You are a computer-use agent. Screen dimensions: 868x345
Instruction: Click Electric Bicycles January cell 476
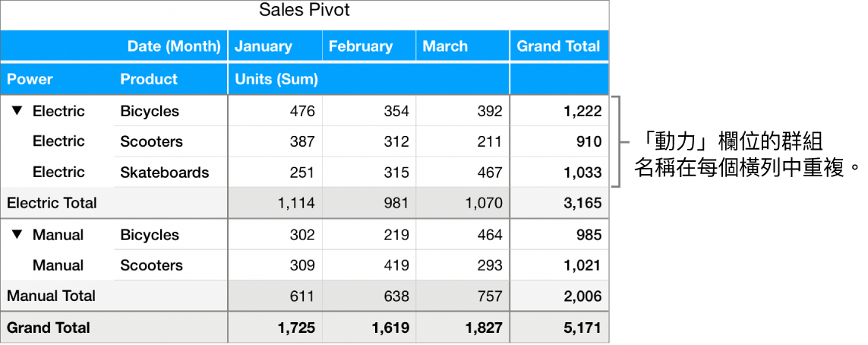point(301,111)
